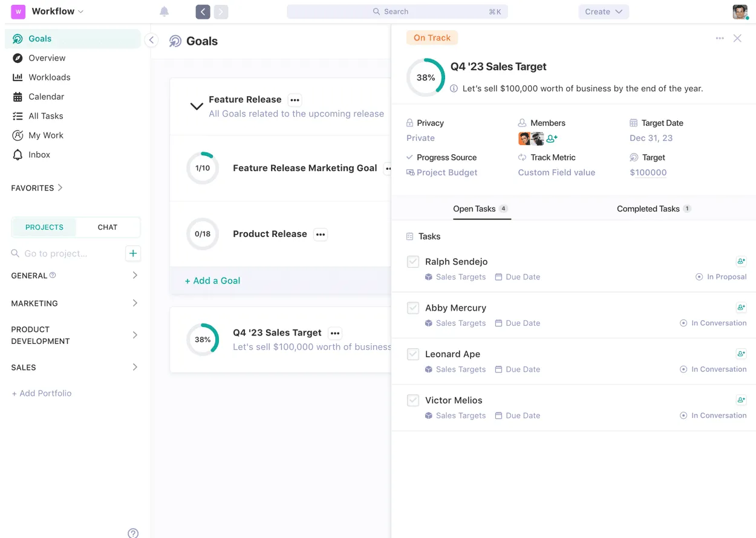
Task: Check off the Abby Mercury task
Action: pyautogui.click(x=413, y=308)
